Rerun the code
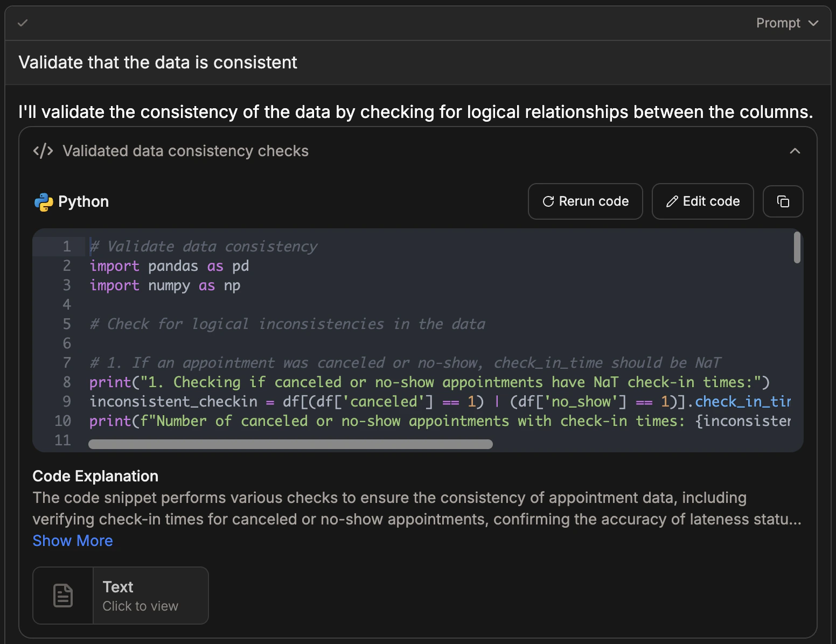The image size is (836, 644). click(585, 201)
